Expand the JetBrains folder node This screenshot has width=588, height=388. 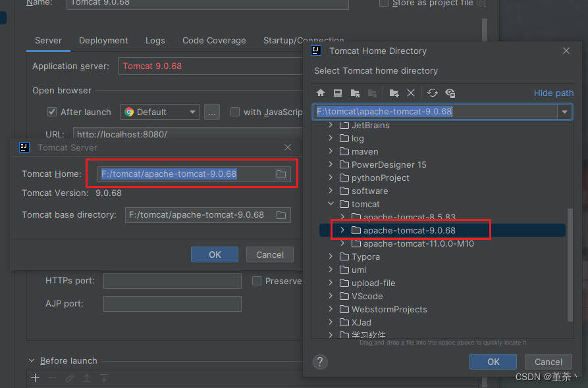331,125
